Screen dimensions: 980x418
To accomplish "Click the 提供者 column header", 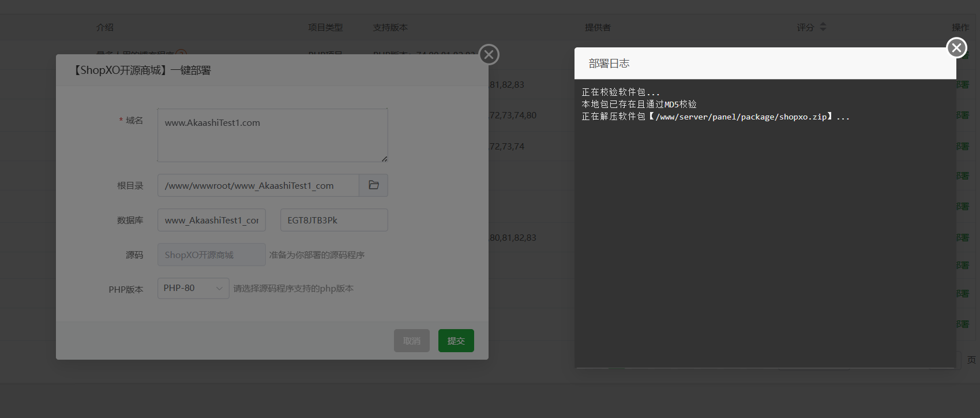I will pos(598,27).
